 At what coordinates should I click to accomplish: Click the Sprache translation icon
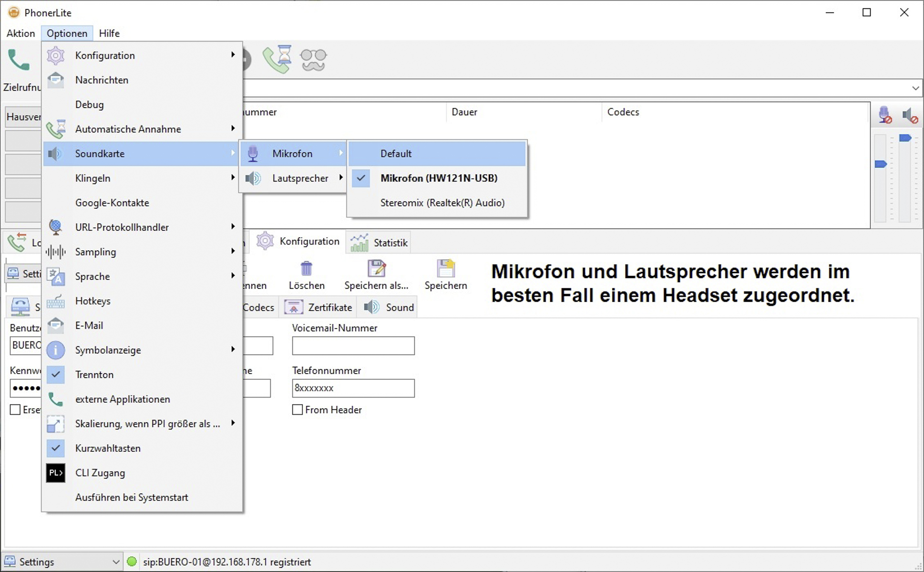tap(56, 276)
